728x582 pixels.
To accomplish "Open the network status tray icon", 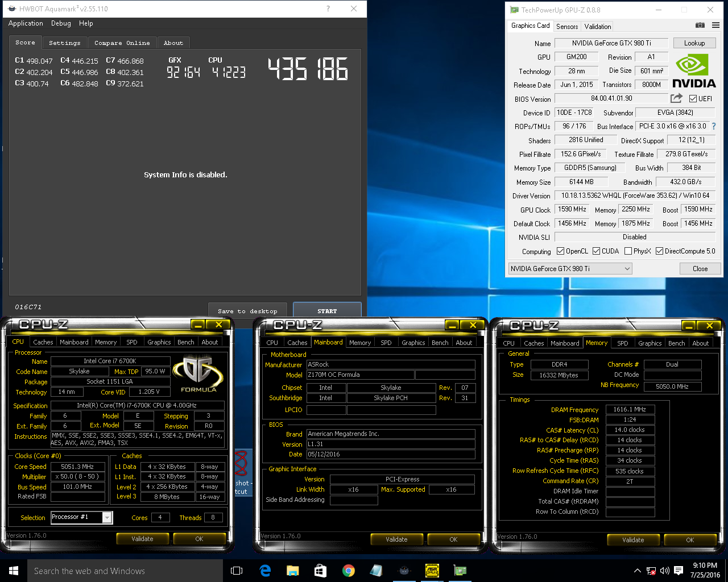I will point(651,571).
